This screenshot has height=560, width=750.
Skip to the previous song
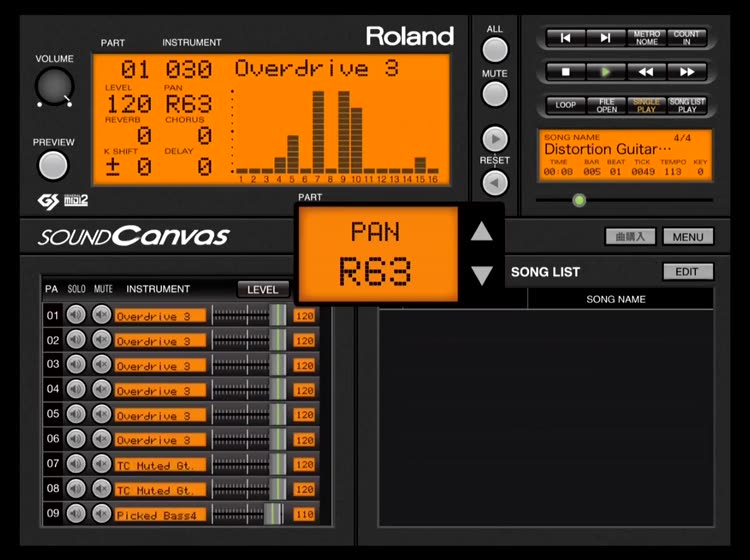(565, 38)
